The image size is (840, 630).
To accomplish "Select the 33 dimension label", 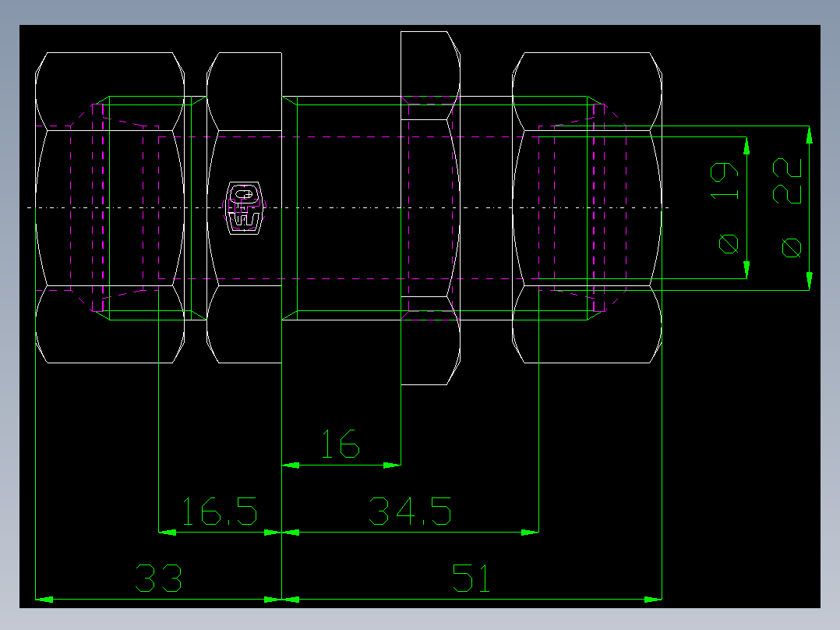I will tap(159, 578).
